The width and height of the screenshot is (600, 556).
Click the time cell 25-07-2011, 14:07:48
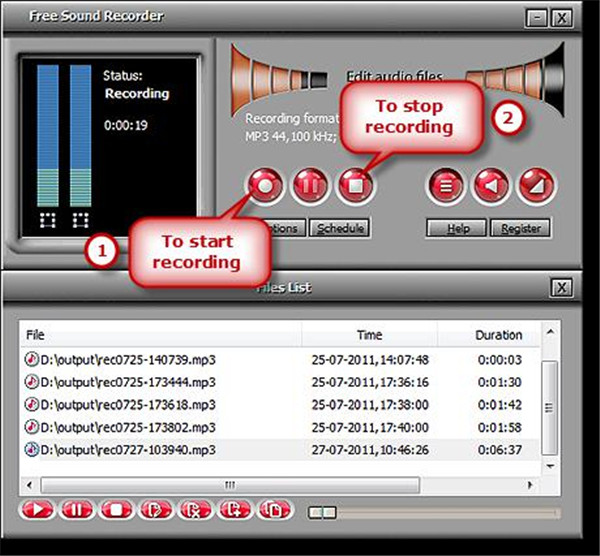point(370,360)
